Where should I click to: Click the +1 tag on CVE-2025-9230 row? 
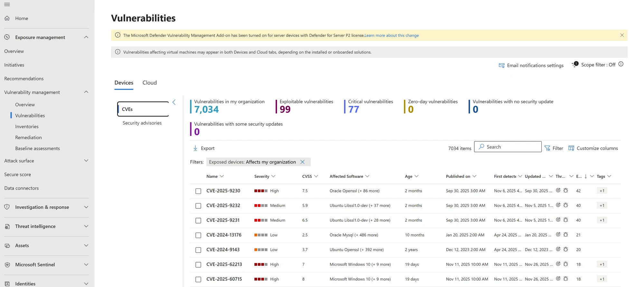coord(602,191)
